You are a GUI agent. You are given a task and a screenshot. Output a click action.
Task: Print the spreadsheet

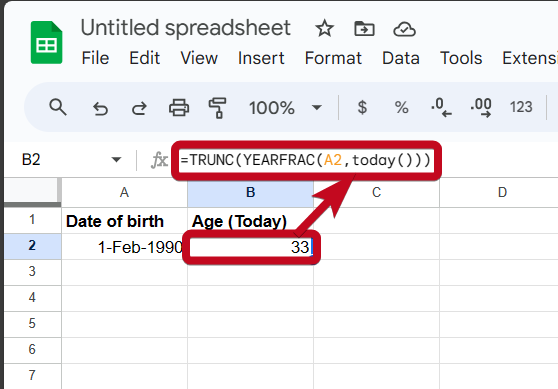pos(179,107)
